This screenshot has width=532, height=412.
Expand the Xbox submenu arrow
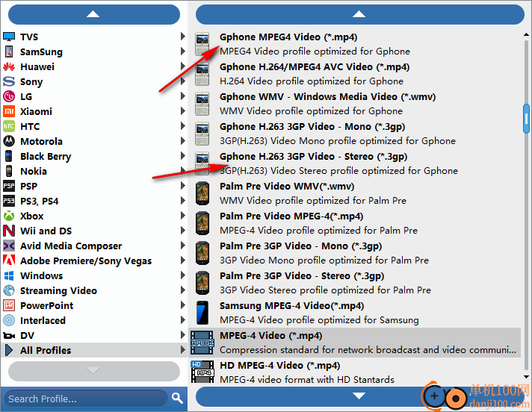tap(183, 215)
